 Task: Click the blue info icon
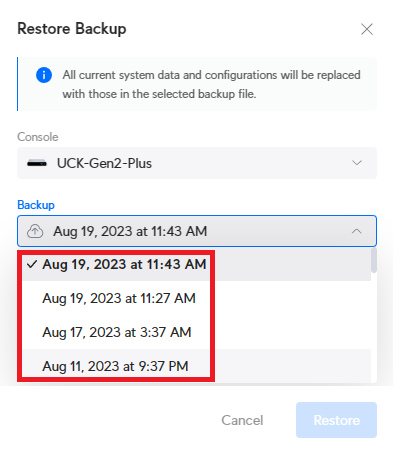[44, 75]
